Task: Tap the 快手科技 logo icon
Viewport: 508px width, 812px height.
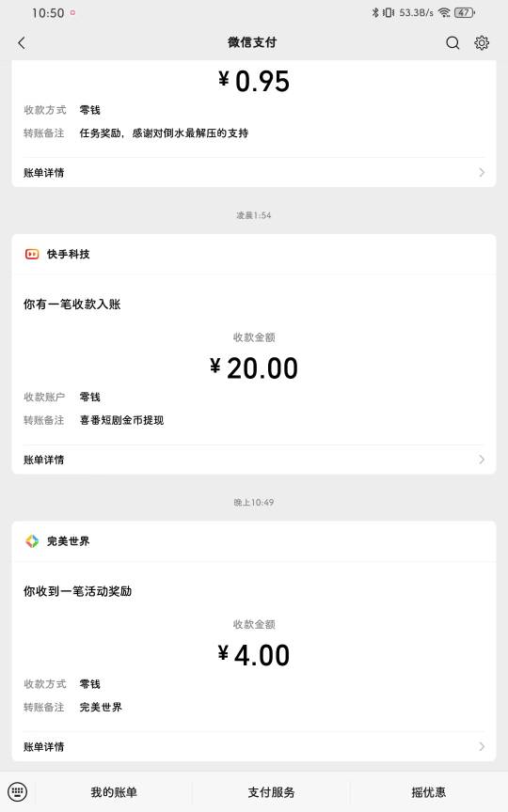Action: point(32,254)
